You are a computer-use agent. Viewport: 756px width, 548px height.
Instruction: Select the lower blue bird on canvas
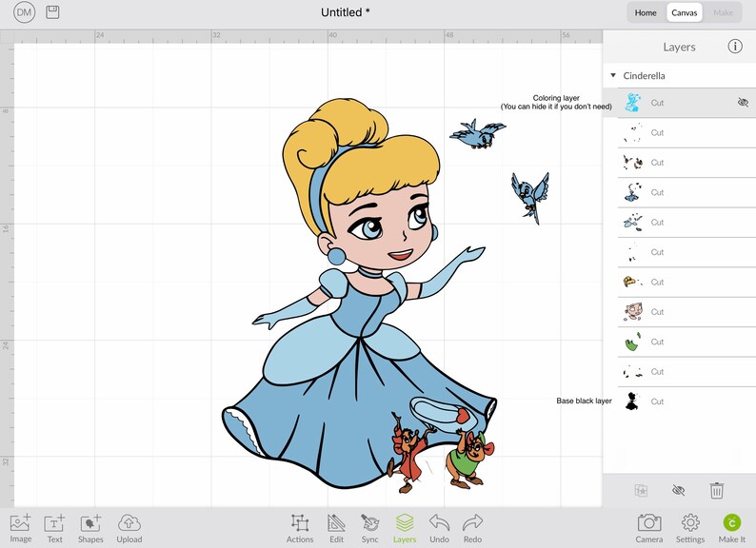tap(530, 198)
